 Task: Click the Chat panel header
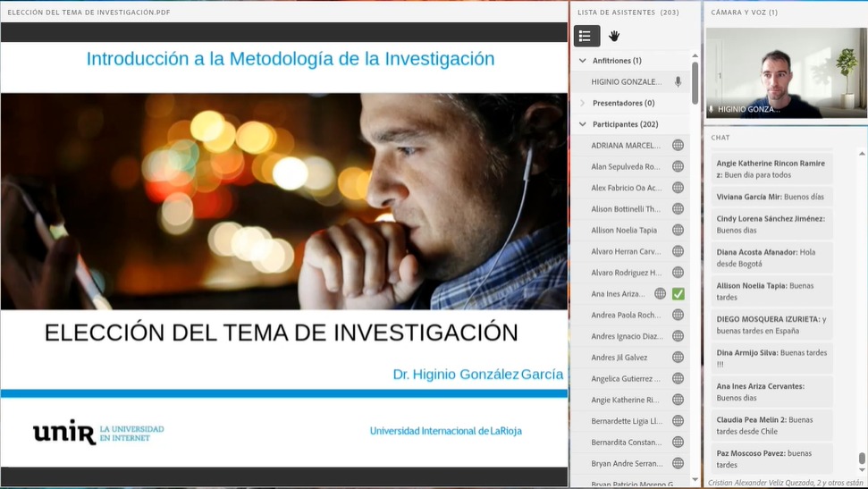pyautogui.click(x=721, y=138)
